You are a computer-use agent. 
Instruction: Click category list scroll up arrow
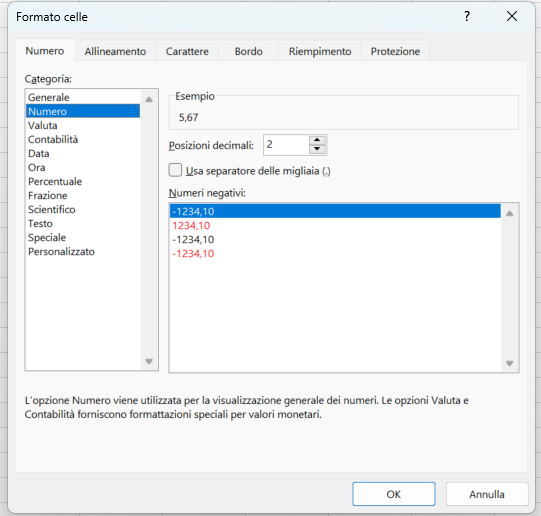149,100
